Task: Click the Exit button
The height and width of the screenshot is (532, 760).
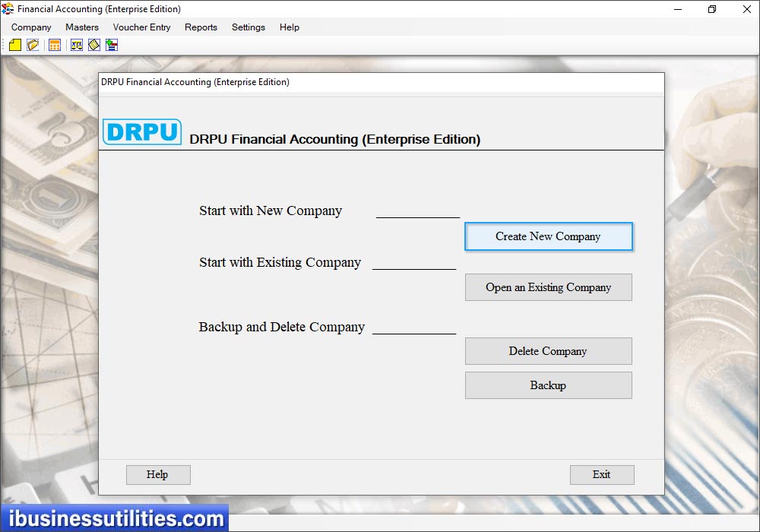Action: [602, 475]
